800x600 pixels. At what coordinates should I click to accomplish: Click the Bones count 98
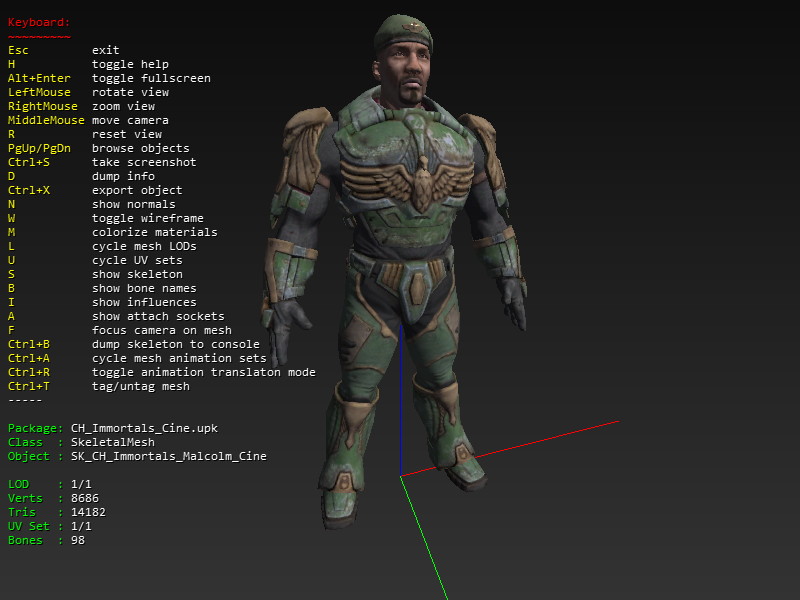78,540
